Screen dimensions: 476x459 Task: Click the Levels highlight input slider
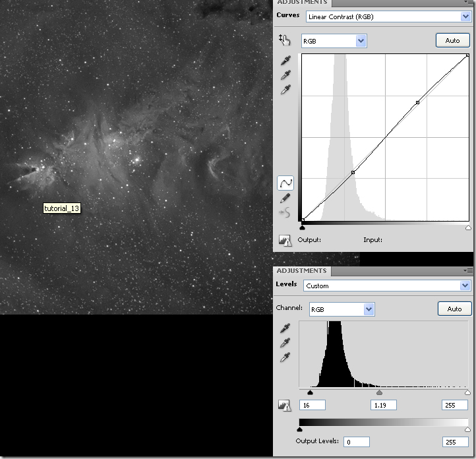tap(468, 392)
